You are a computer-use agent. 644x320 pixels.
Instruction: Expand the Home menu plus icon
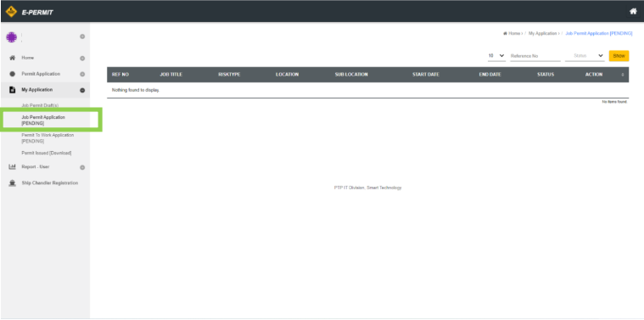coord(82,59)
